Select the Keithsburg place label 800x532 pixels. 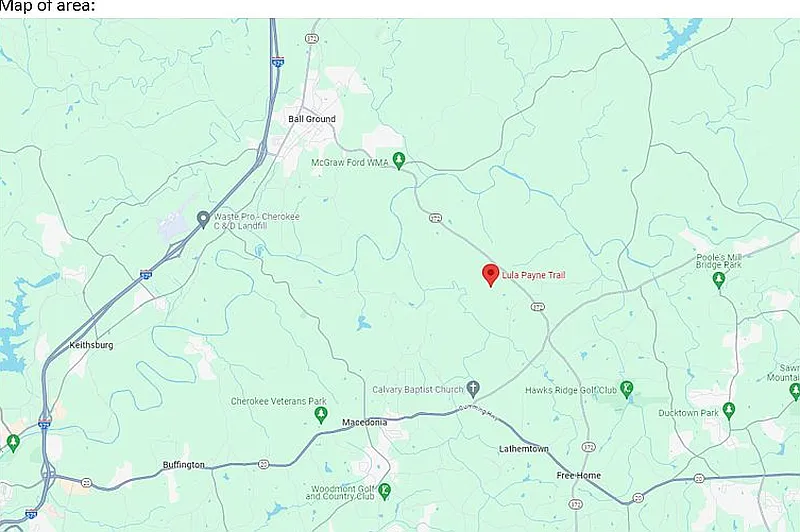91,345
